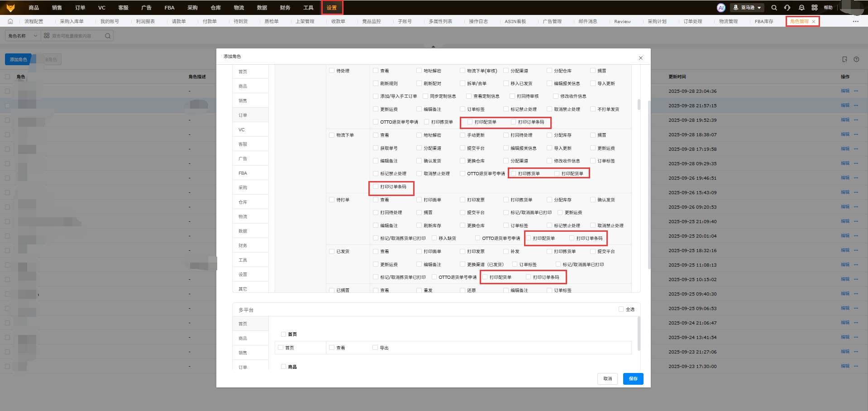Open the 设置 top menu
868x411 pixels.
[332, 8]
